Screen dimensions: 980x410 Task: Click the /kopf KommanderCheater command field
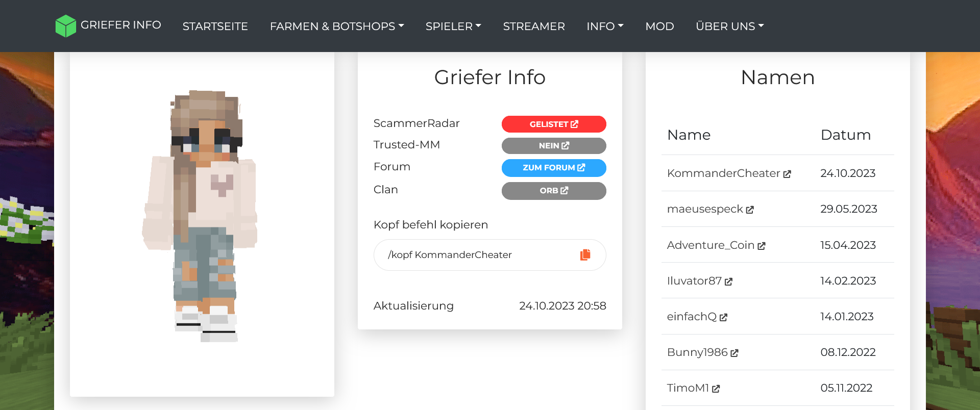pos(489,255)
